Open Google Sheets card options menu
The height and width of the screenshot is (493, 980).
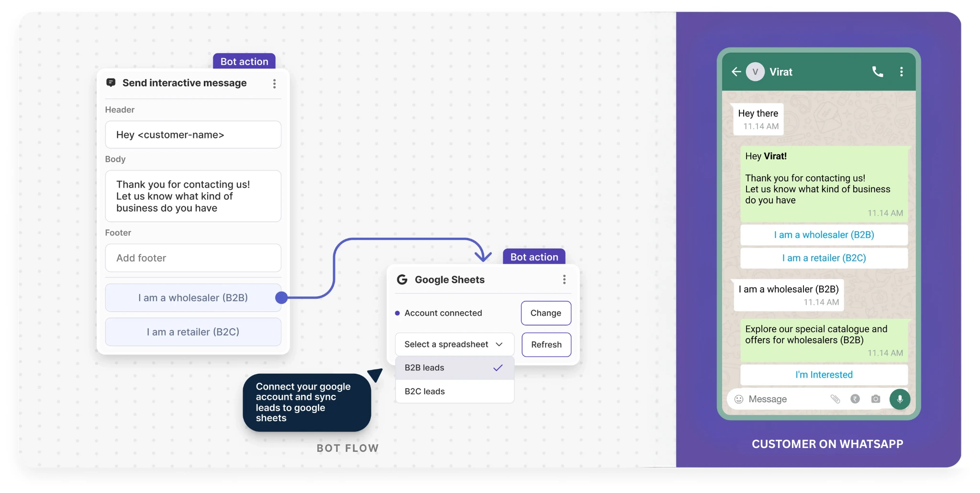(564, 280)
